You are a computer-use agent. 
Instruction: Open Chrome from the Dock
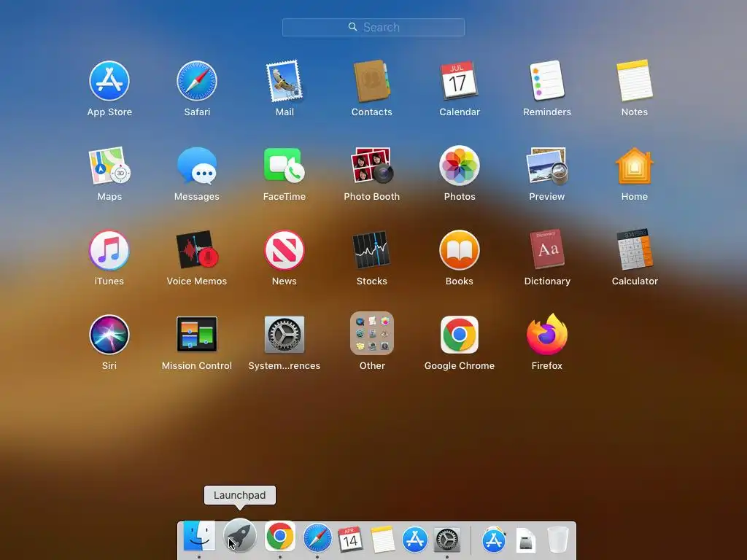(x=280, y=537)
